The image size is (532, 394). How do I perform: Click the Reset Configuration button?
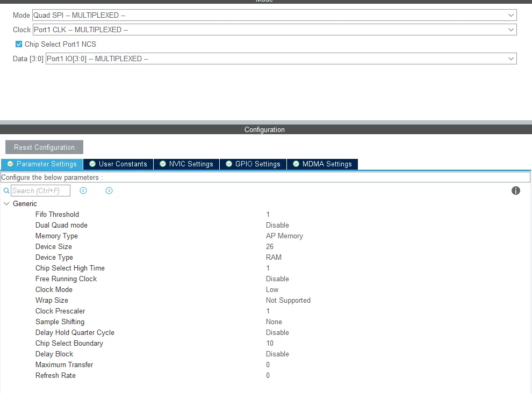point(44,148)
